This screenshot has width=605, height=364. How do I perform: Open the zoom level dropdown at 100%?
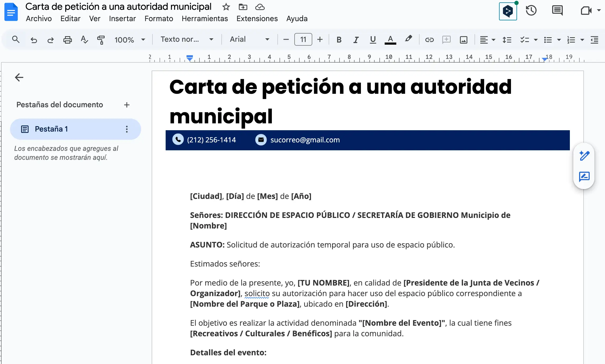click(129, 39)
